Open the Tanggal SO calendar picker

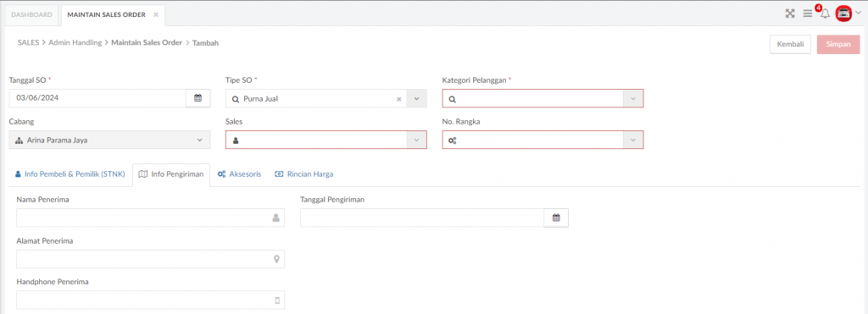198,98
